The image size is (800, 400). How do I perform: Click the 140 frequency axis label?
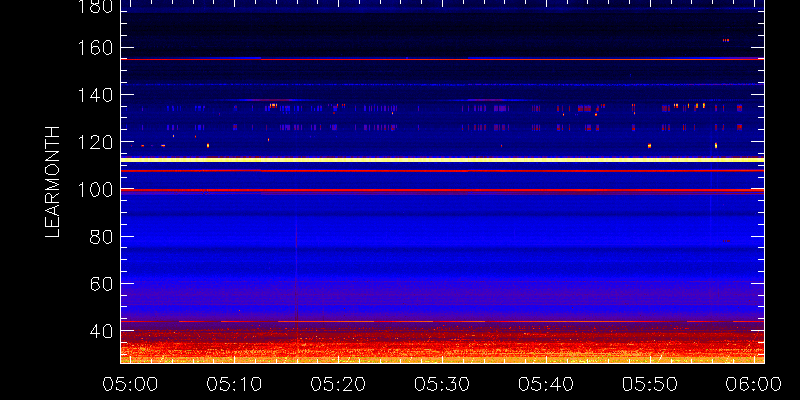pyautogui.click(x=95, y=95)
